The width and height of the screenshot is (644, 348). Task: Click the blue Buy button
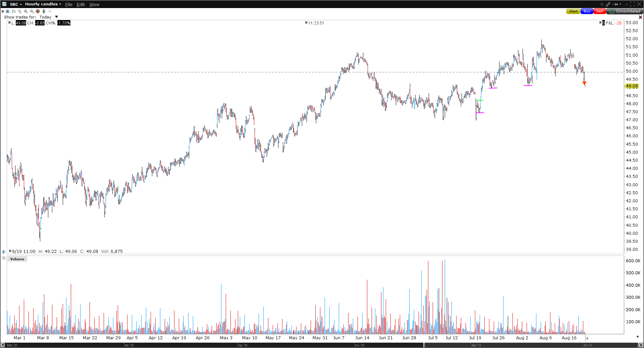(587, 11)
